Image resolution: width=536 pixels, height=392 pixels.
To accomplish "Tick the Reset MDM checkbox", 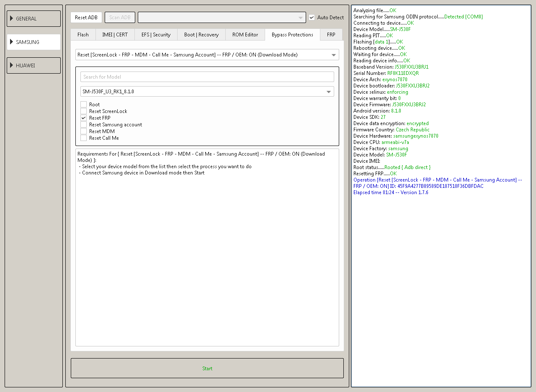I will [84, 131].
